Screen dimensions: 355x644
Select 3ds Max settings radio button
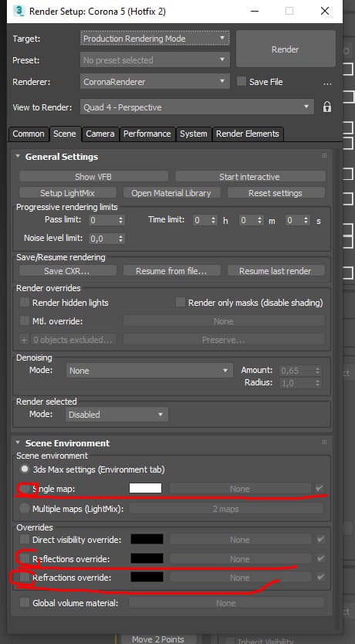tap(25, 469)
